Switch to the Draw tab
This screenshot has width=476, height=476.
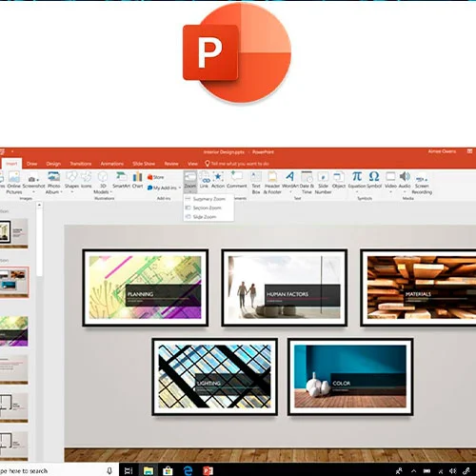click(31, 164)
